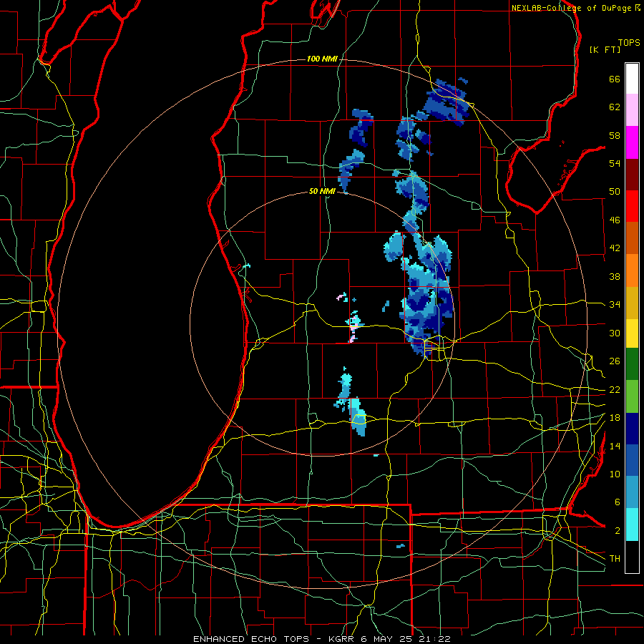Click the 10 scale value label
This screenshot has height=644, width=644.
tap(615, 474)
